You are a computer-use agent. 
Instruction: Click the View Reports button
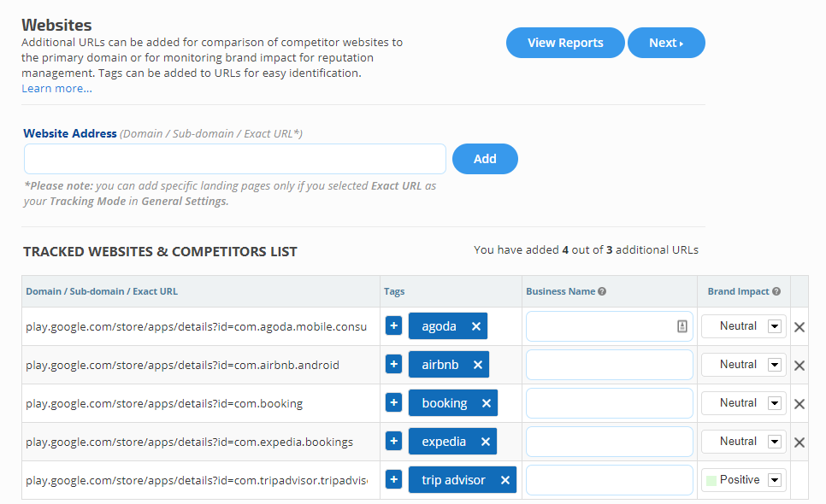(x=565, y=43)
